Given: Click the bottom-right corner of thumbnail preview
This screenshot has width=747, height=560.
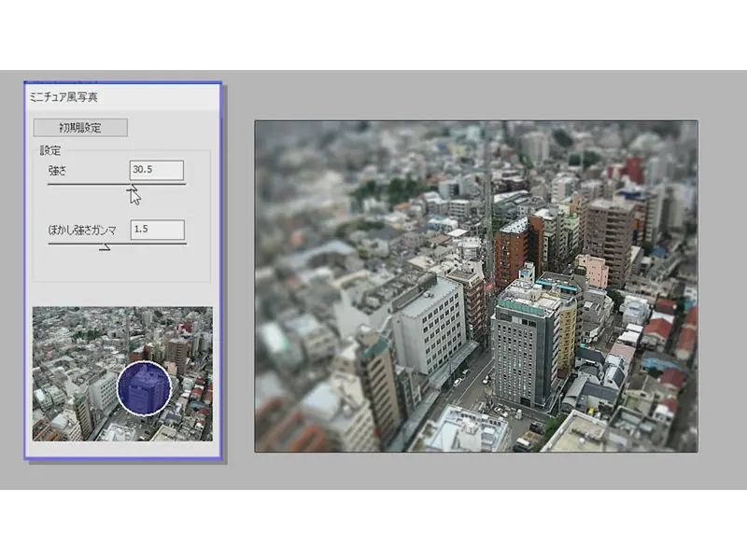Looking at the screenshot, I should point(205,434).
